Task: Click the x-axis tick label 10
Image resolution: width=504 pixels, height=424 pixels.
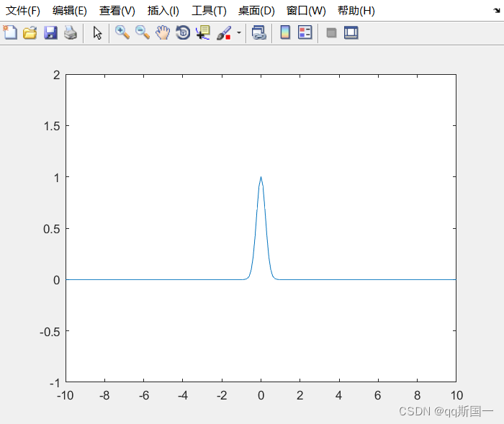Action: click(456, 395)
